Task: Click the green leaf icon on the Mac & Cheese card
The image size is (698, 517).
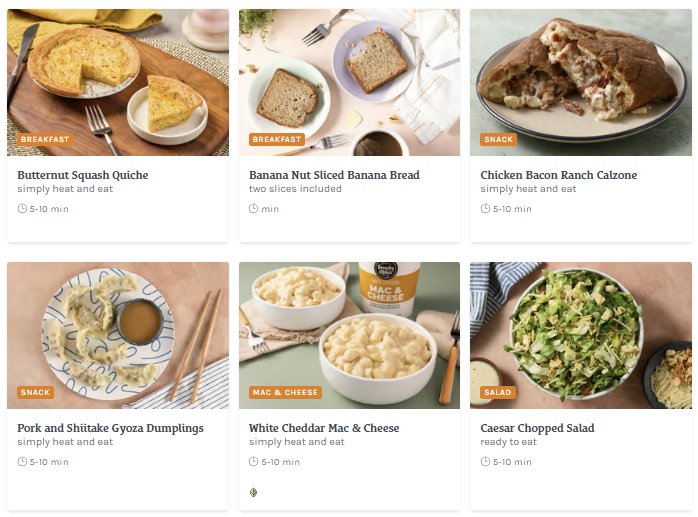Action: 254,492
